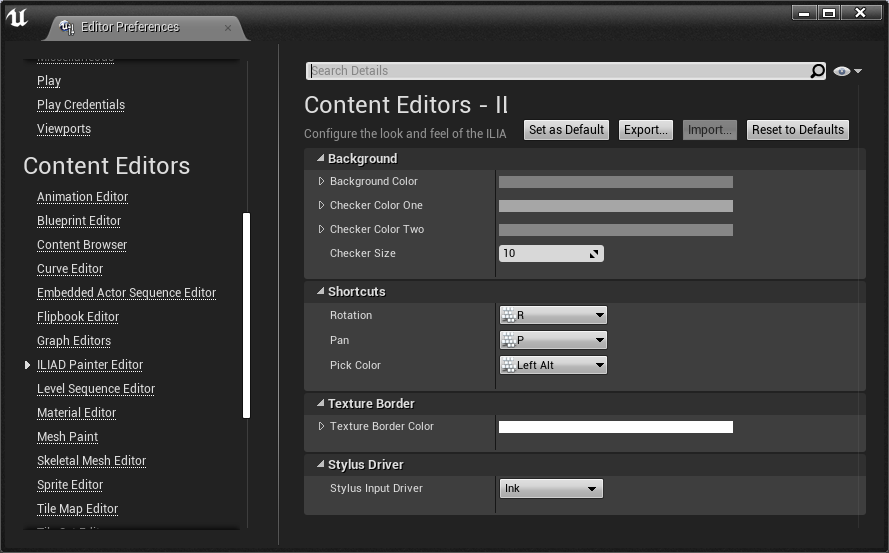Open the Play settings page
889x553 pixels.
pyautogui.click(x=49, y=81)
